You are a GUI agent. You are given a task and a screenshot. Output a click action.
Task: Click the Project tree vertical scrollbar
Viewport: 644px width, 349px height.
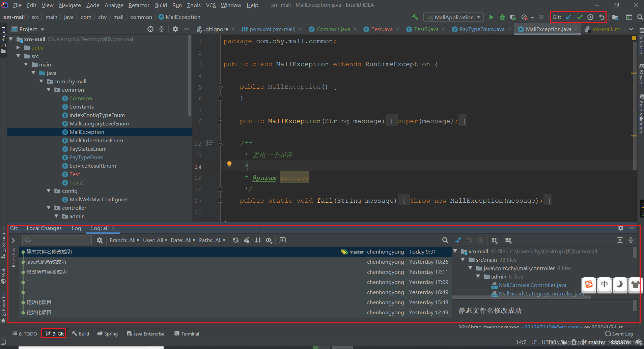click(x=190, y=75)
